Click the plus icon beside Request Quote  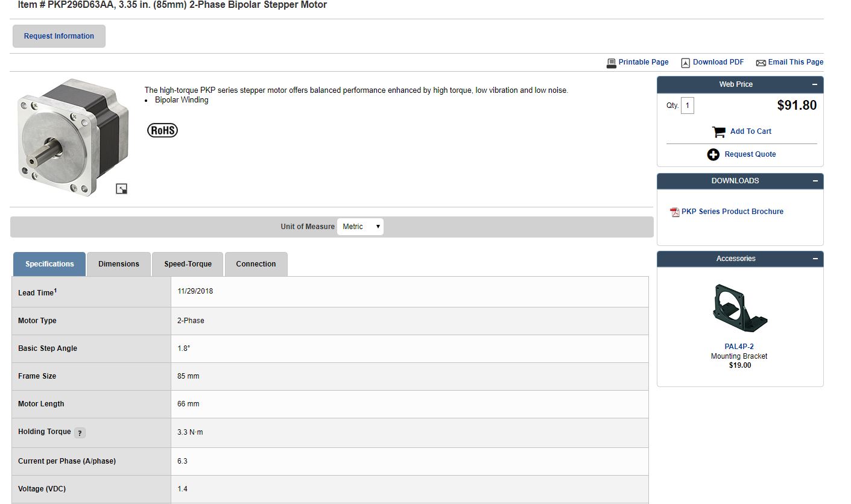[x=713, y=154]
